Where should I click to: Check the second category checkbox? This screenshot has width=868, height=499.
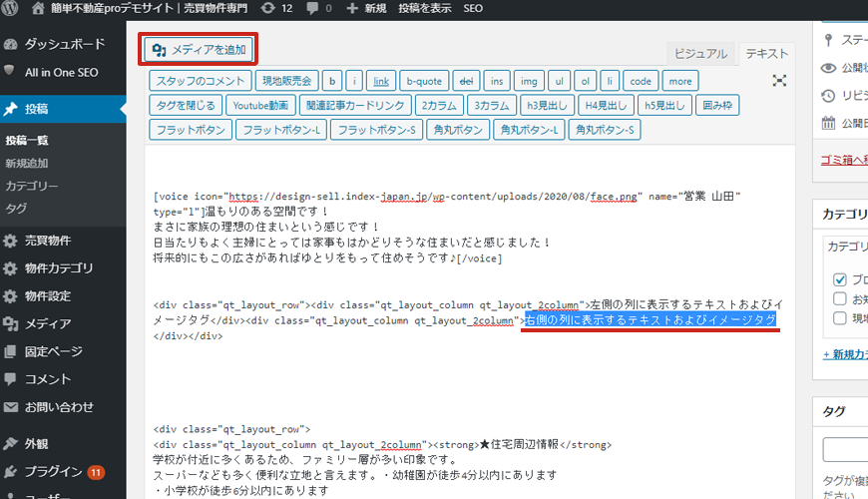click(839, 298)
